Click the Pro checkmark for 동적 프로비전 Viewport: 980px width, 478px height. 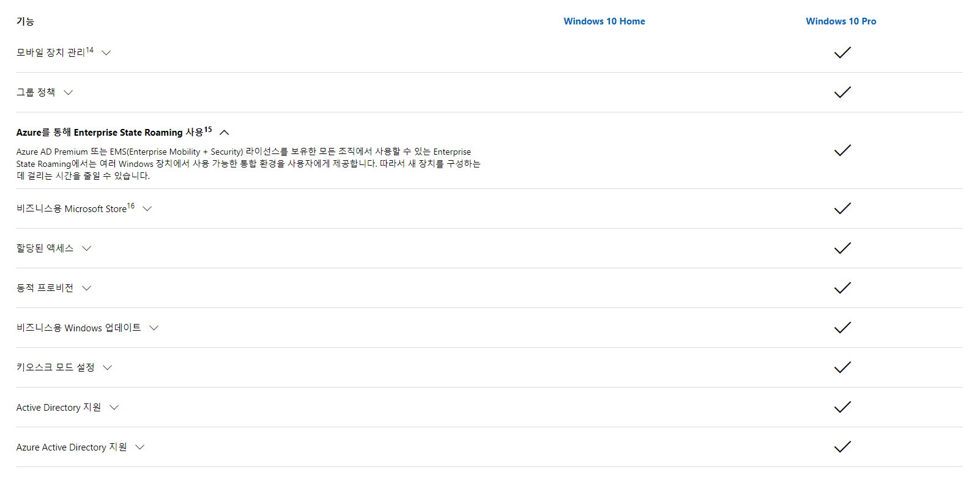842,288
